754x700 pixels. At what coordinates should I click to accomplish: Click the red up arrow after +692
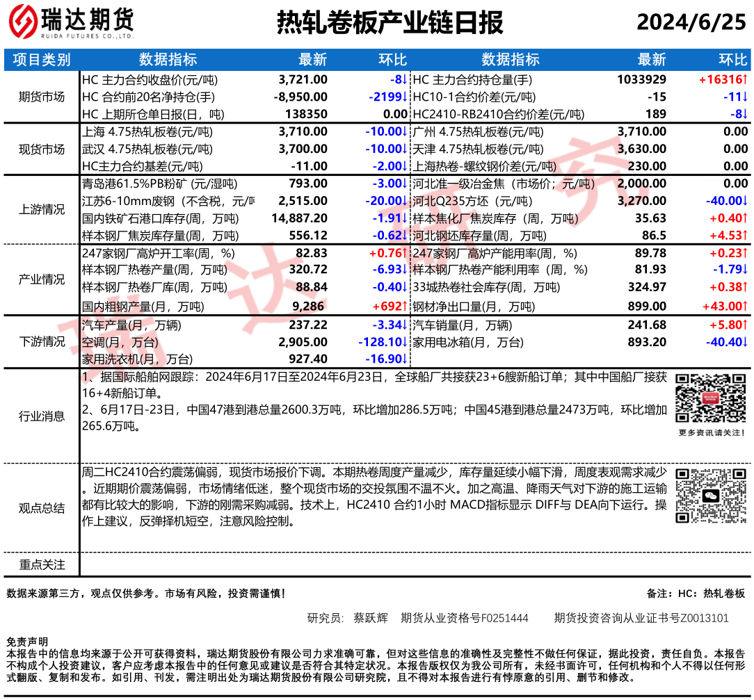[404, 305]
